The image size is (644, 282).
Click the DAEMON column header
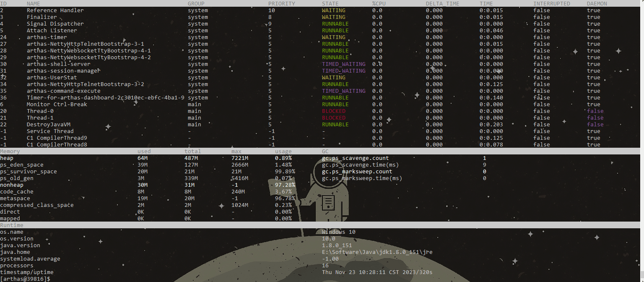[x=597, y=4]
